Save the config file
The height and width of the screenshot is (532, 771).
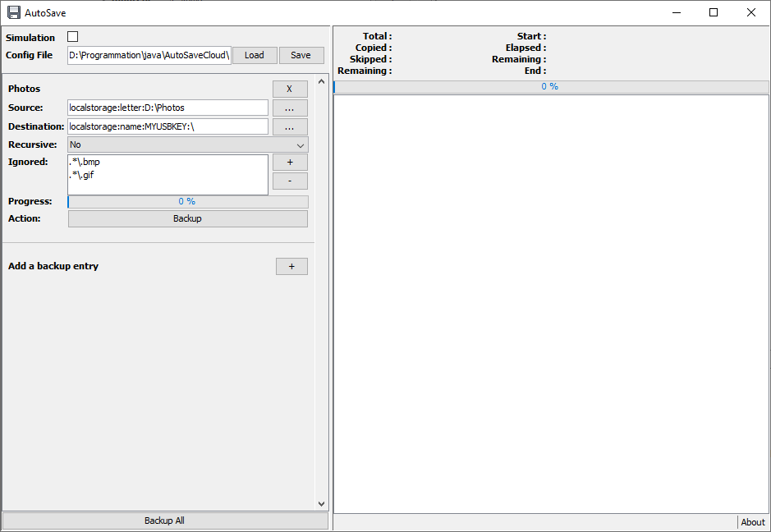point(301,55)
